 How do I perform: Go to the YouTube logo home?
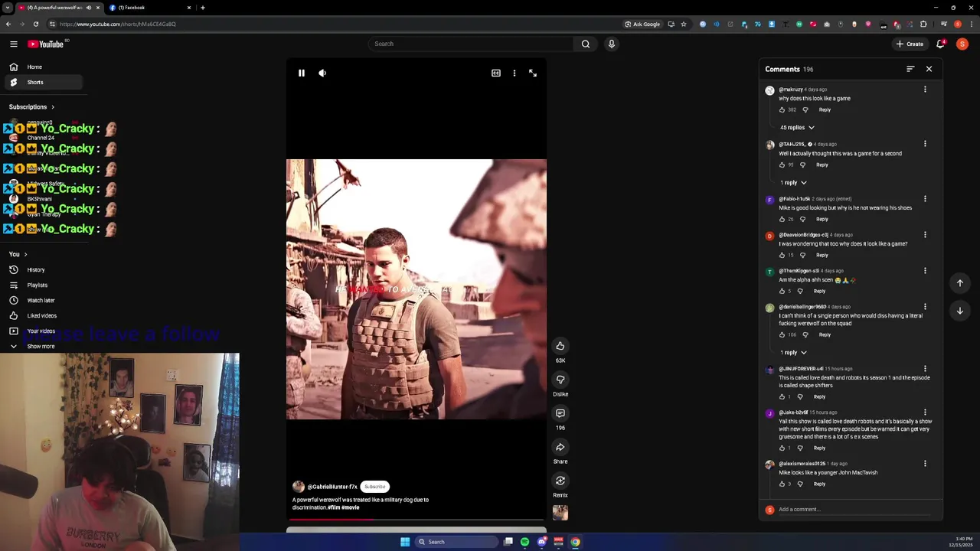click(46, 44)
